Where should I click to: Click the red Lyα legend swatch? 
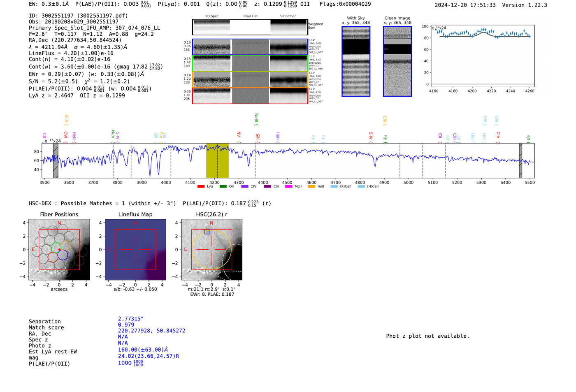pos(201,187)
